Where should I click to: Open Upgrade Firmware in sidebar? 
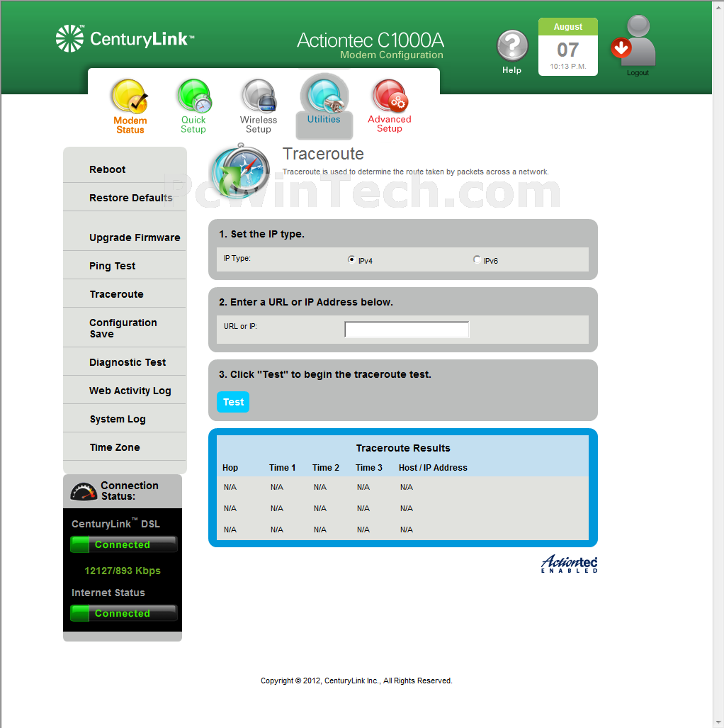click(135, 237)
